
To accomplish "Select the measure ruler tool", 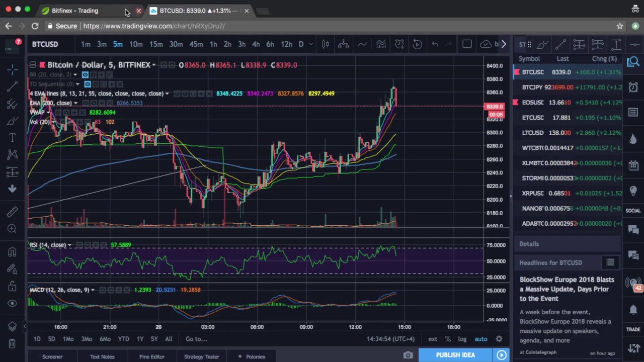I will tap(12, 212).
